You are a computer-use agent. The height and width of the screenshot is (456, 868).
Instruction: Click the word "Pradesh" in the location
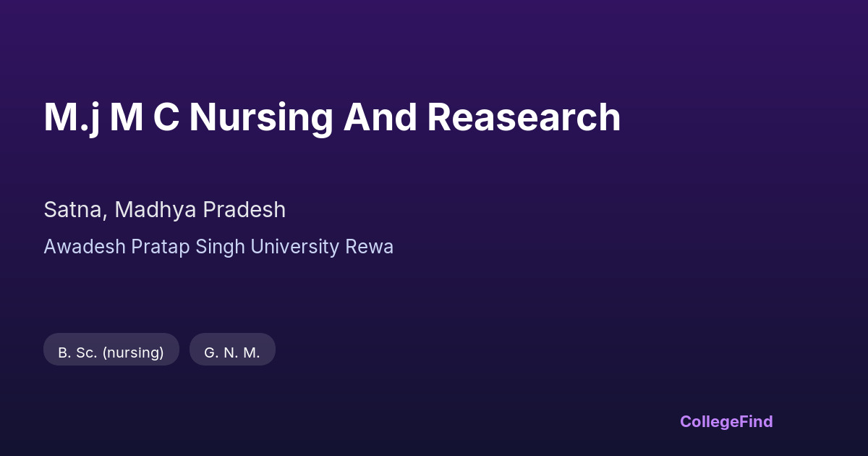click(244, 210)
